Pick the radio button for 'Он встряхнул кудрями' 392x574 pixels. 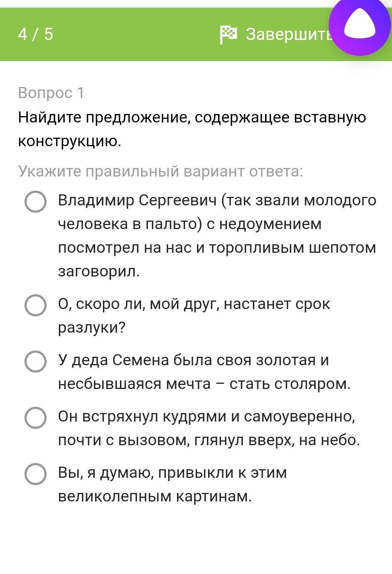point(36,417)
